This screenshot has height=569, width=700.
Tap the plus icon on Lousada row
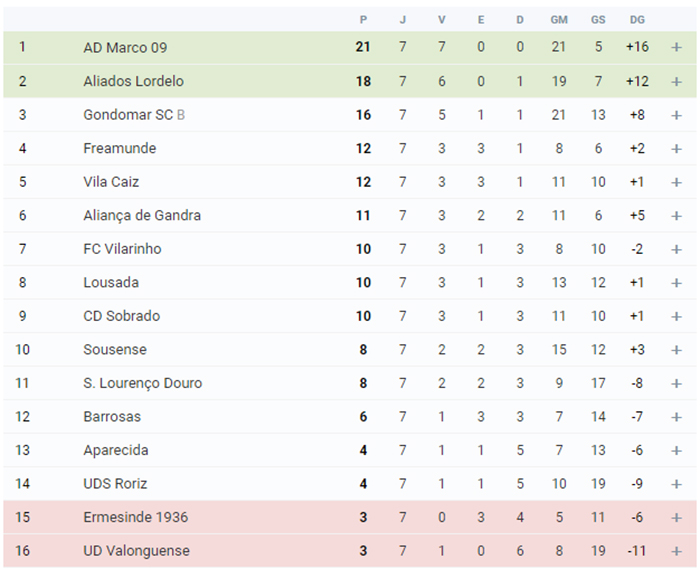(676, 283)
